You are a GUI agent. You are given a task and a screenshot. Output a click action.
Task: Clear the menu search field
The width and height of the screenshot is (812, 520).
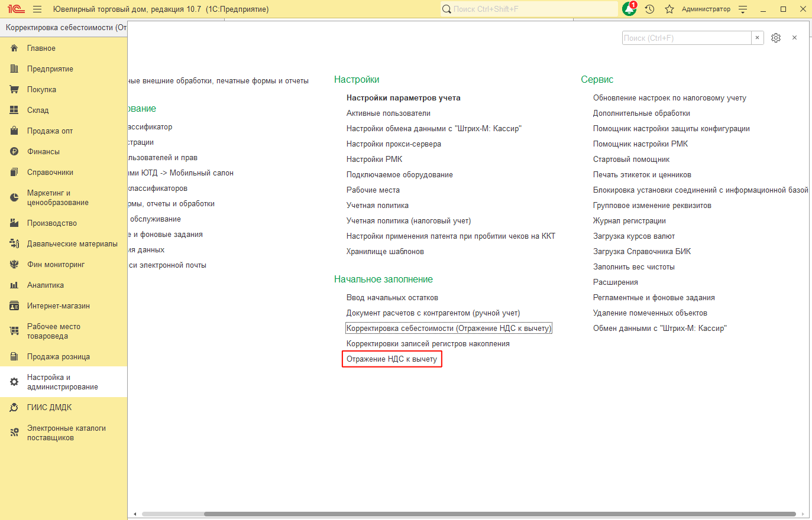757,38
